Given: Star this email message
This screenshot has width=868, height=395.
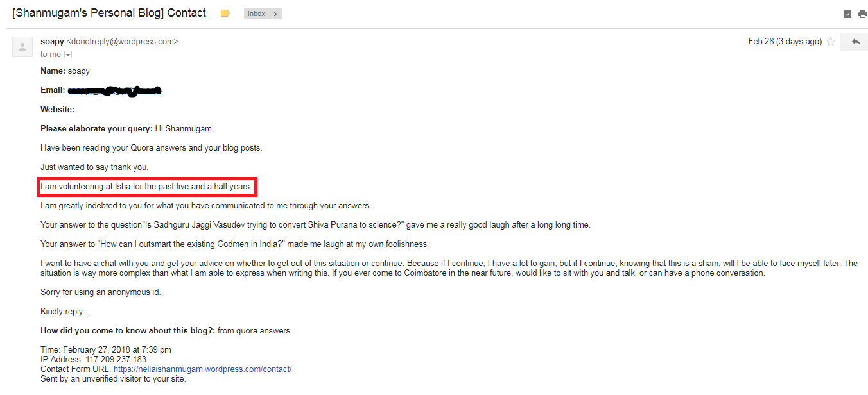Looking at the screenshot, I should pyautogui.click(x=831, y=42).
